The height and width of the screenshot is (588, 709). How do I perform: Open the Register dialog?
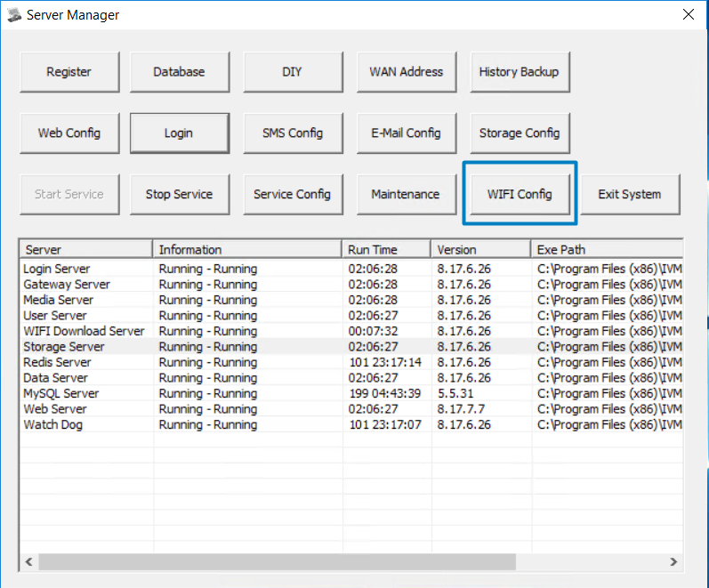click(x=68, y=72)
